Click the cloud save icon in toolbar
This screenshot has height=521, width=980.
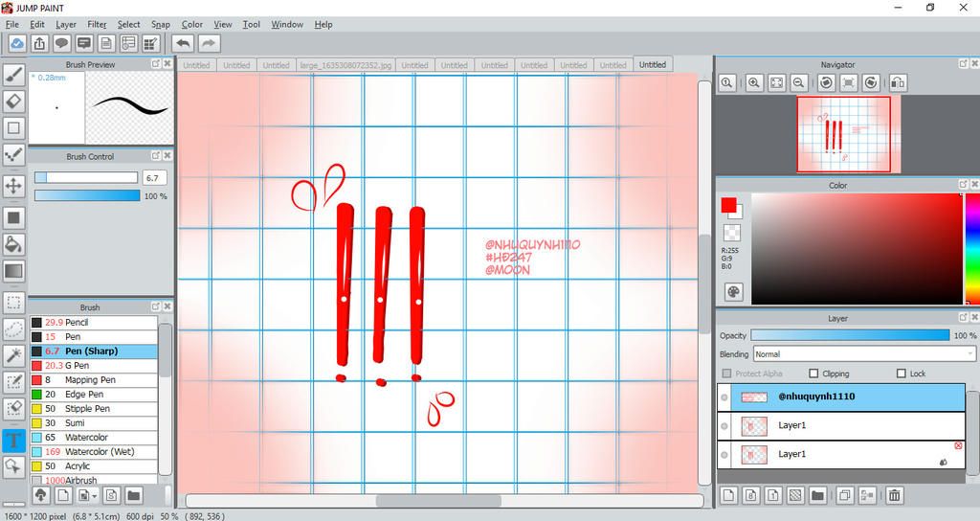(x=17, y=43)
